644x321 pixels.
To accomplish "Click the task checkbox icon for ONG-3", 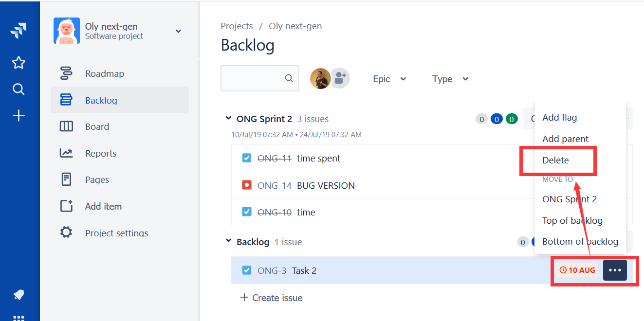I will (x=247, y=270).
